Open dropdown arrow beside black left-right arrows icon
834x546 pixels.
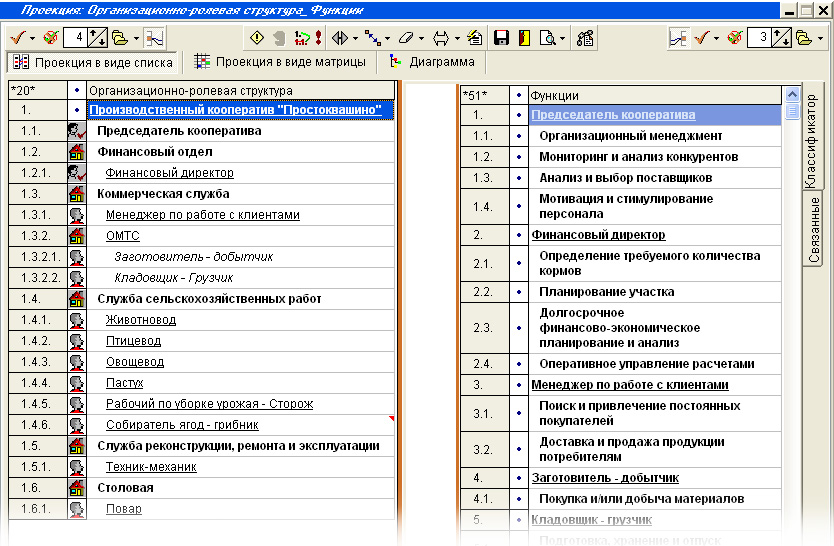point(355,38)
